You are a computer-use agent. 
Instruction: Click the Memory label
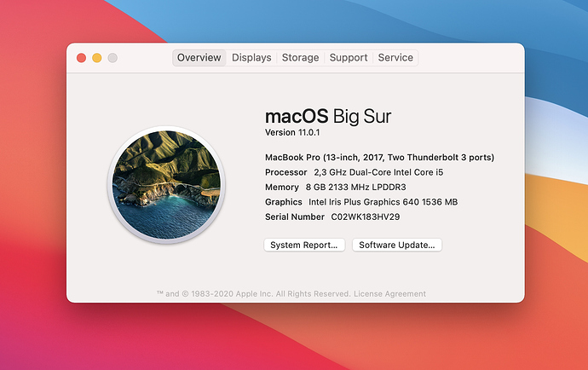pos(281,187)
